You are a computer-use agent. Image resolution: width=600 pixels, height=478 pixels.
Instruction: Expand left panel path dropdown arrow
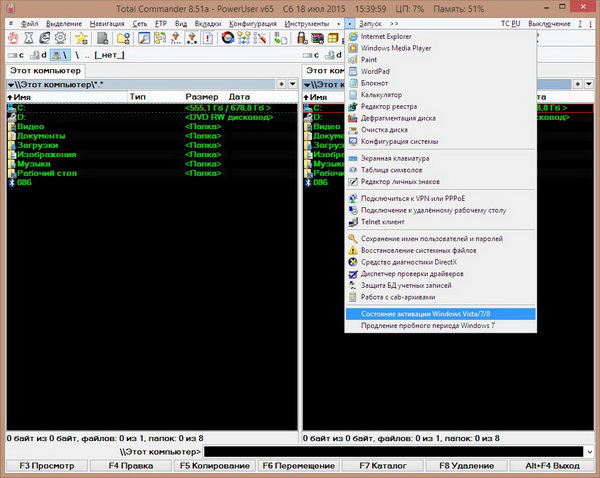(x=11, y=85)
